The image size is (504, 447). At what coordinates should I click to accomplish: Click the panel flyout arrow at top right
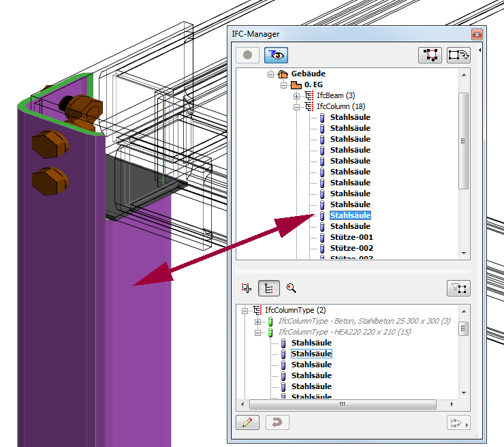pos(480,50)
